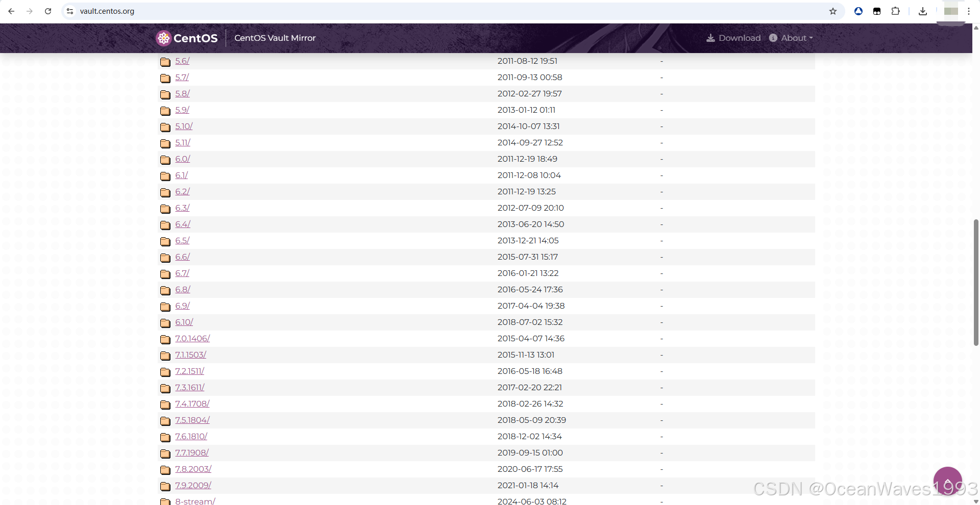The width and height of the screenshot is (980, 505).
Task: Reload the vault.centos.org page
Action: tap(48, 11)
